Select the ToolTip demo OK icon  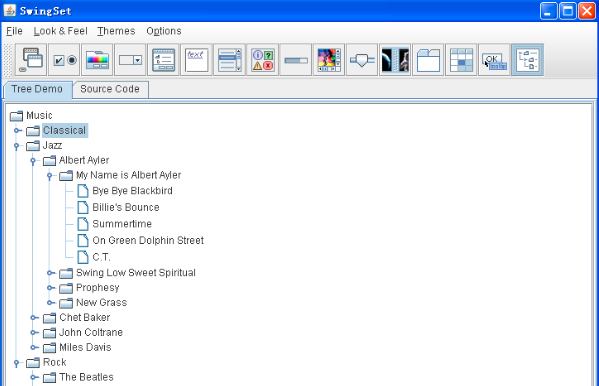(x=495, y=60)
